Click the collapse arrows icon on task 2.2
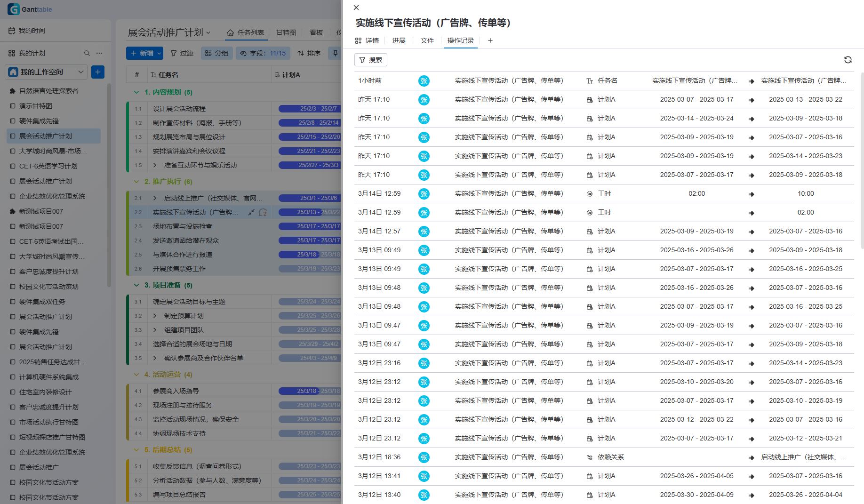 pos(251,212)
